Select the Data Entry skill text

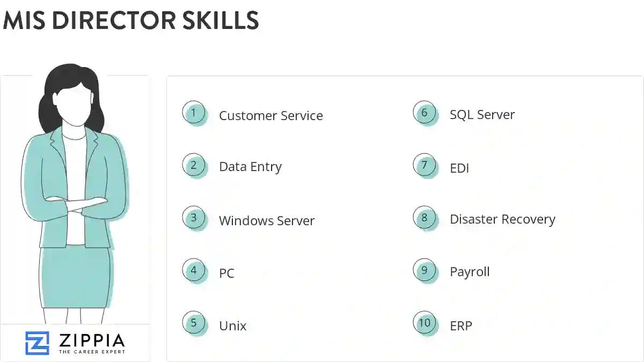pyautogui.click(x=250, y=167)
